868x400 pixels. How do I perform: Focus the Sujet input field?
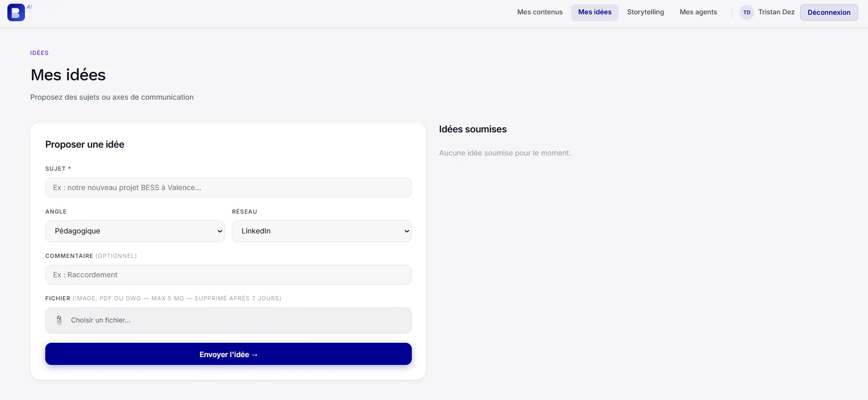[x=228, y=188]
